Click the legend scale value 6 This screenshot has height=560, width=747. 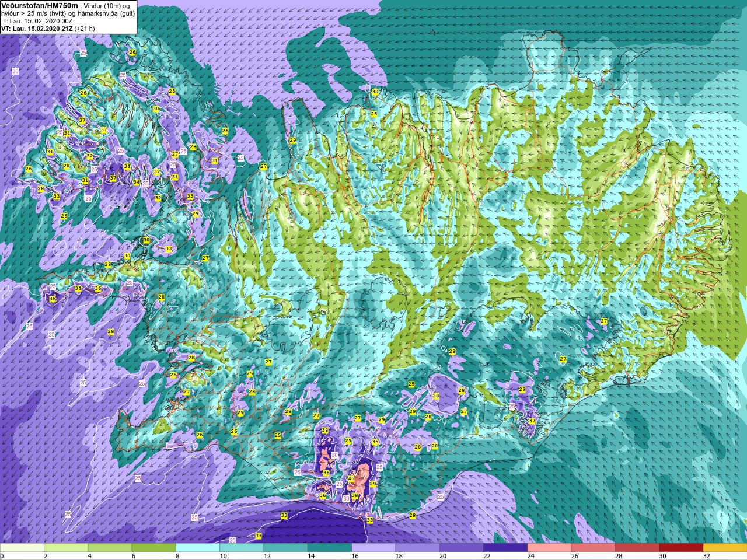(x=134, y=556)
